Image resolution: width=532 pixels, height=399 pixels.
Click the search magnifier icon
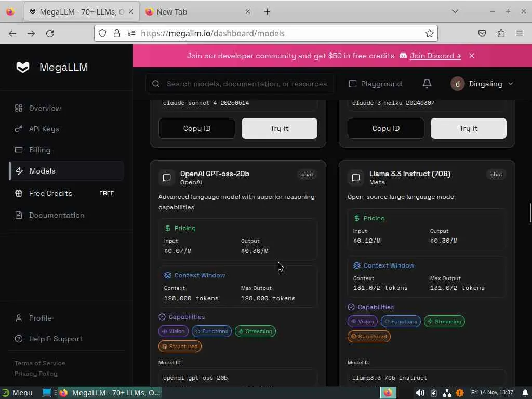click(156, 84)
